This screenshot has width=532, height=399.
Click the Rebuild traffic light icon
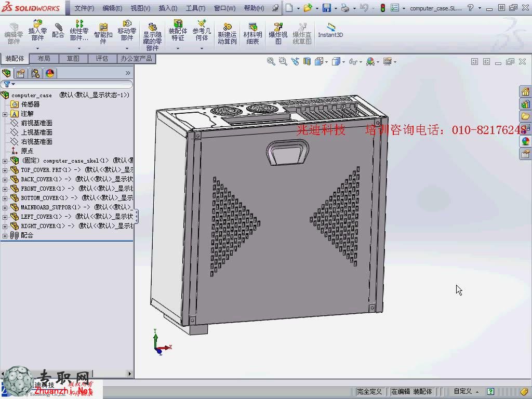pos(383,8)
